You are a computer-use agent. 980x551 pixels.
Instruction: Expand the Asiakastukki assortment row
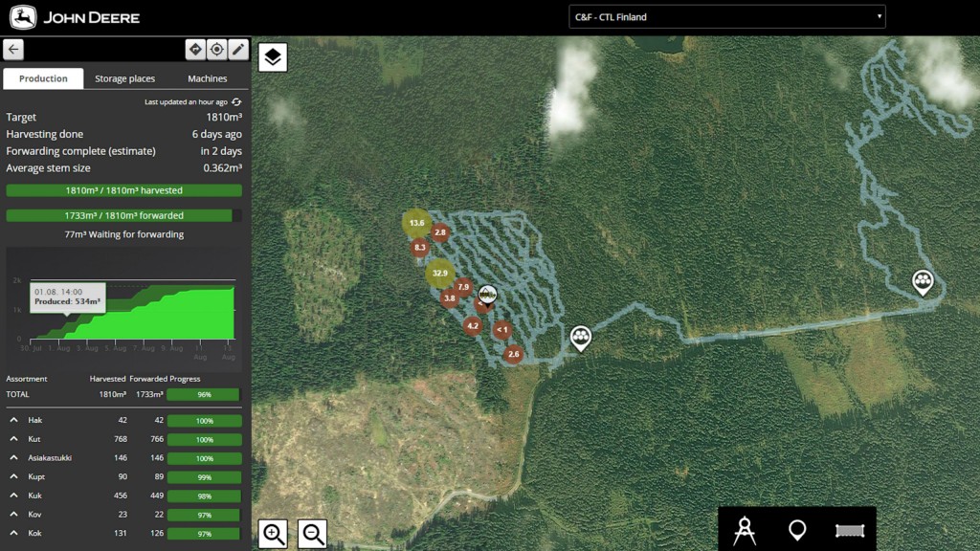point(13,458)
